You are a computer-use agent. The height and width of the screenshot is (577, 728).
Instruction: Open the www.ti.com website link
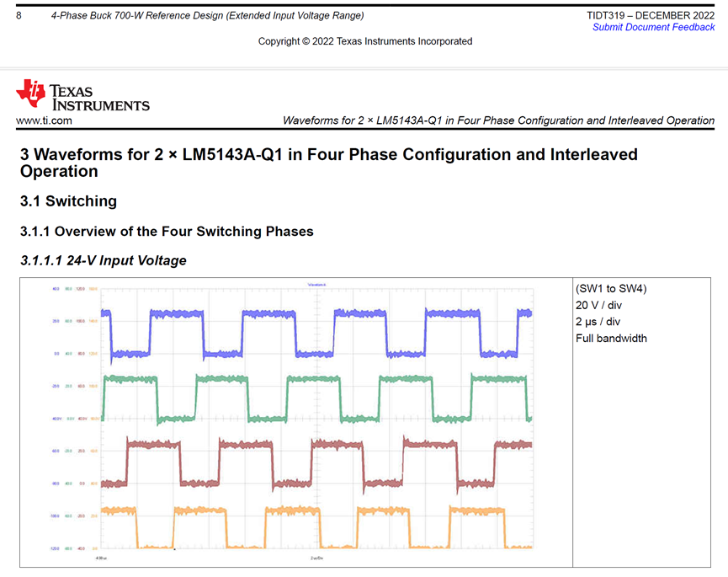(44, 120)
